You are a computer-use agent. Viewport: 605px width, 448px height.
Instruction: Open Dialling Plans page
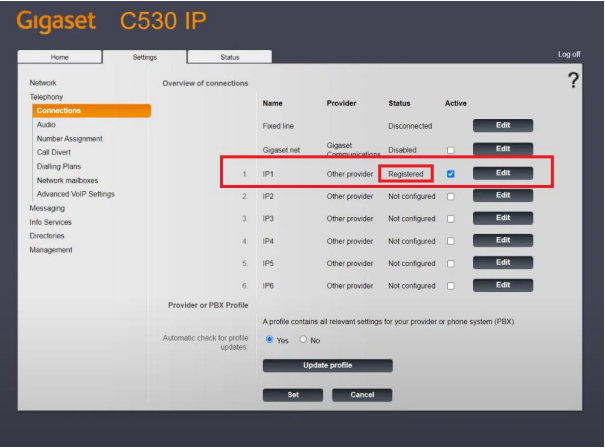[59, 166]
